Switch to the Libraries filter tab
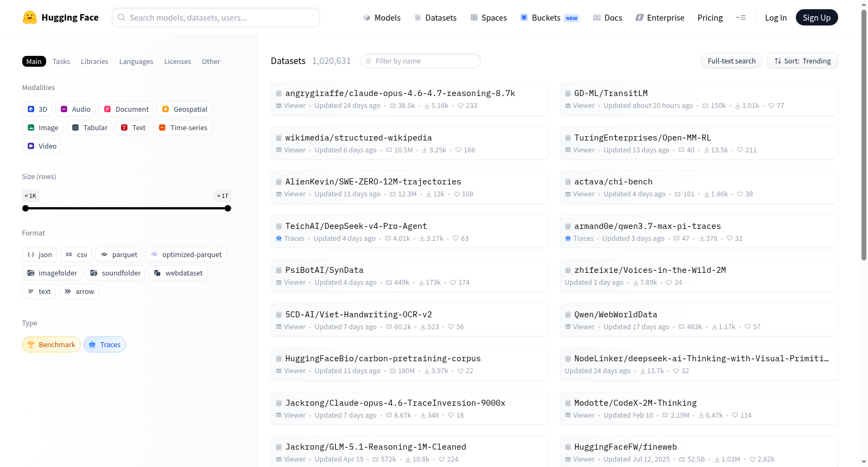The width and height of the screenshot is (868, 467). 94,61
